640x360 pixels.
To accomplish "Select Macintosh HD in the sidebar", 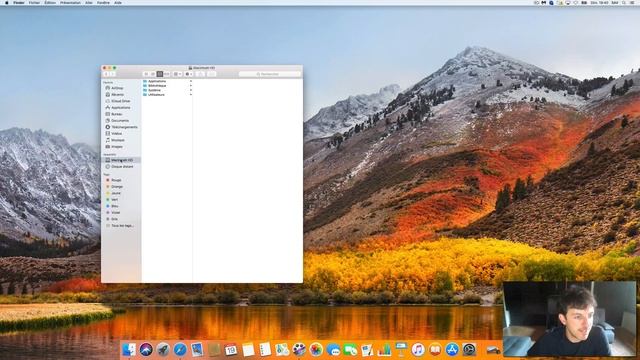I will click(x=121, y=160).
